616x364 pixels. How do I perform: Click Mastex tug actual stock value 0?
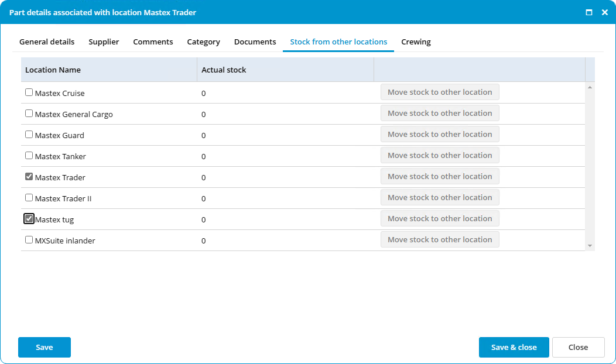pos(204,220)
